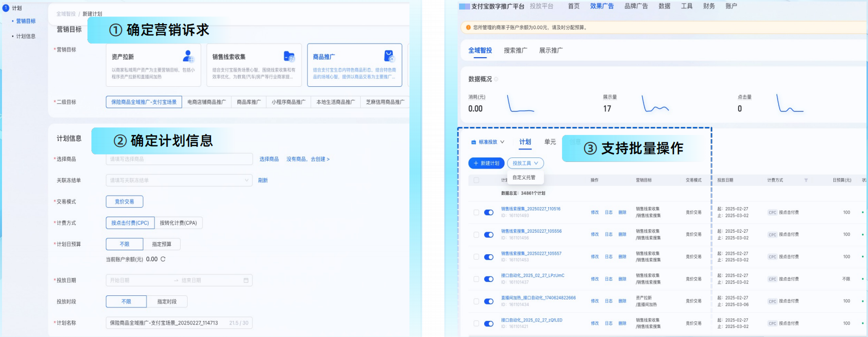Click the 计划名称 input field

[x=179, y=323]
